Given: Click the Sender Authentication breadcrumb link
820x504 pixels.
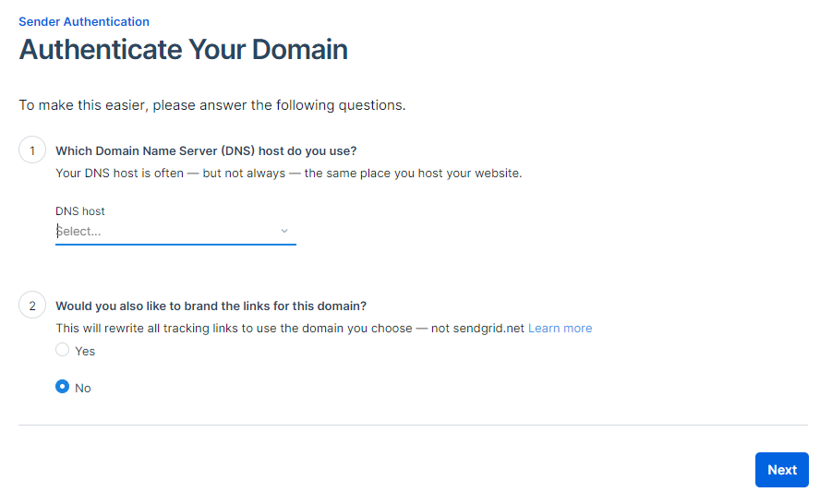Looking at the screenshot, I should pyautogui.click(x=84, y=21).
